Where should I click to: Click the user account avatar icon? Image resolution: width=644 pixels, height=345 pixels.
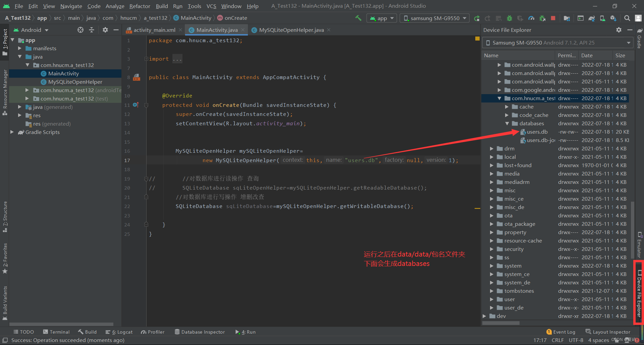tap(638, 18)
